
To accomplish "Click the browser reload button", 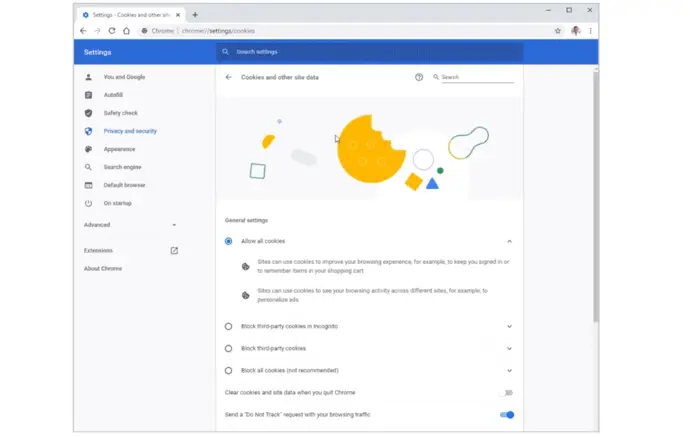I will [112, 31].
